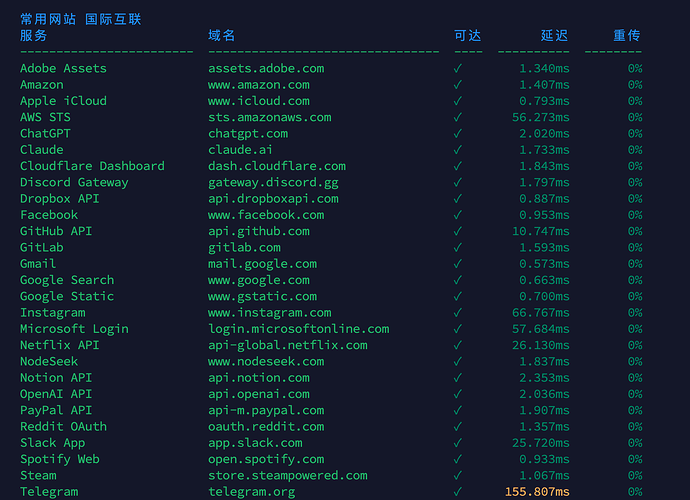Select the Facebook service name
690x500 pixels.
(49, 215)
